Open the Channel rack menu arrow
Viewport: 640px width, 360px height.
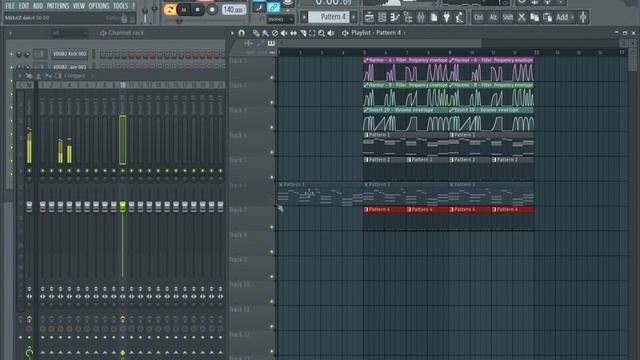(11, 33)
